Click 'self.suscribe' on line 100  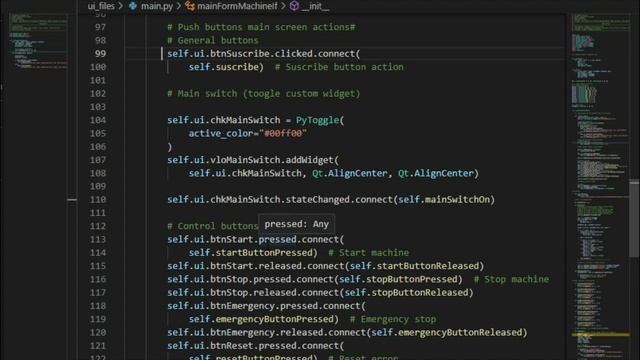pyautogui.click(x=224, y=67)
